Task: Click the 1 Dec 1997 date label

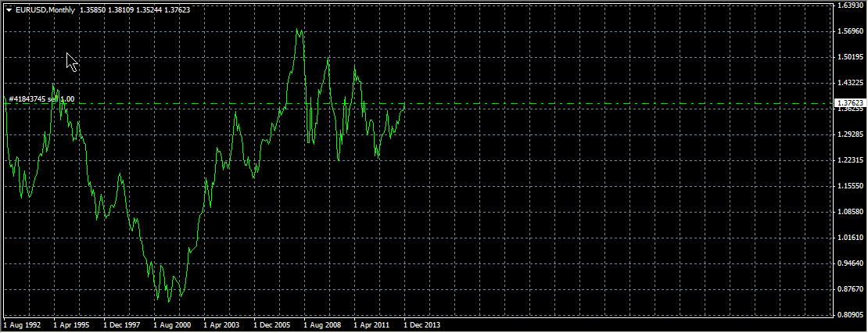Action: tap(123, 324)
